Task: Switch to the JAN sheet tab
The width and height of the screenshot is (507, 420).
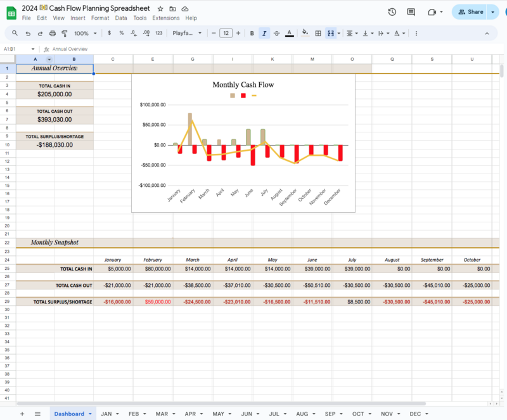Action: click(x=106, y=414)
